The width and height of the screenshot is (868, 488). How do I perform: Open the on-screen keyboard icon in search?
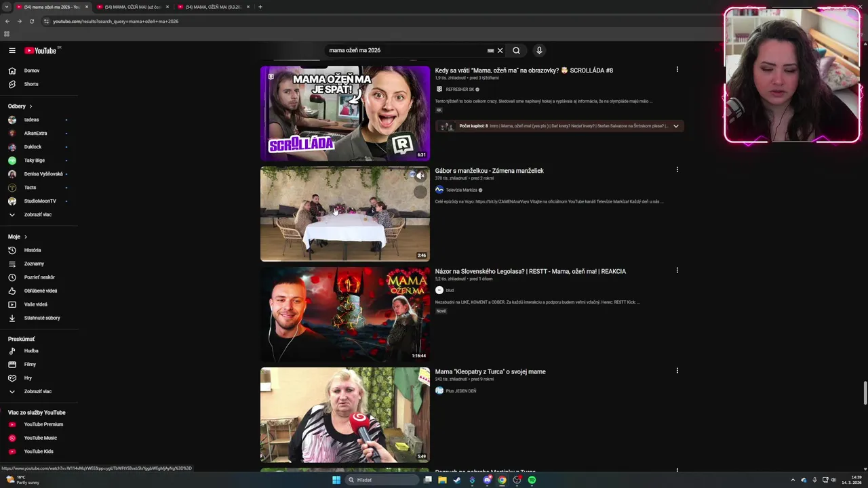point(490,50)
